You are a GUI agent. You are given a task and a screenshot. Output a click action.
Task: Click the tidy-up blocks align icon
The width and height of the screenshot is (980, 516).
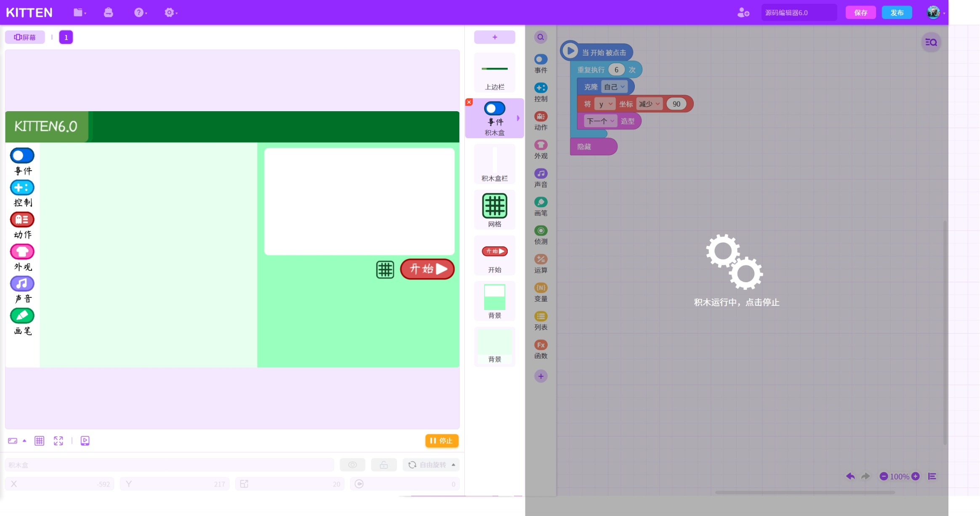click(x=932, y=476)
